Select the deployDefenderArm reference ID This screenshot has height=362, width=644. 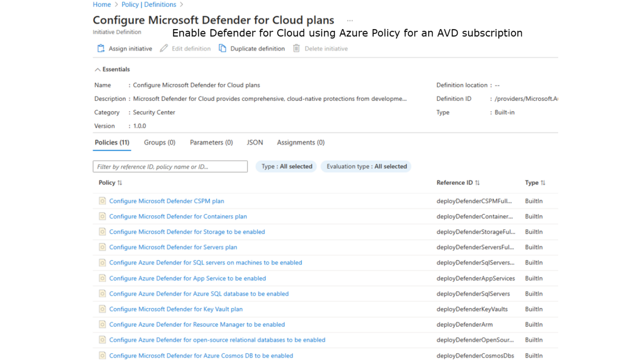465,325
